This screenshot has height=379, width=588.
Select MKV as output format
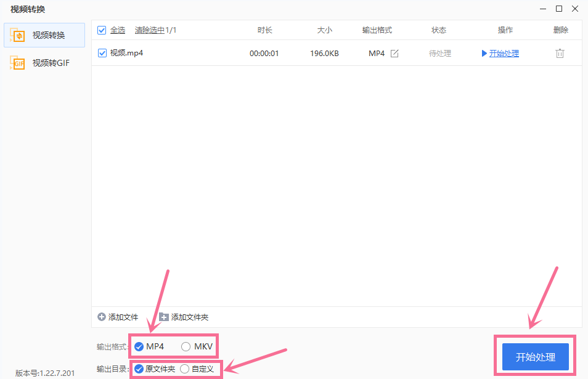pos(186,347)
